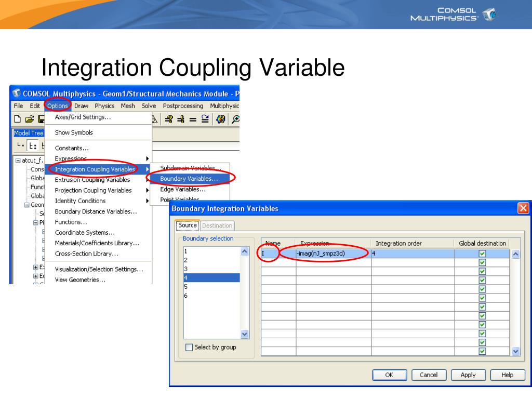
Task: Select boundary 1 in the list
Action: (212, 251)
